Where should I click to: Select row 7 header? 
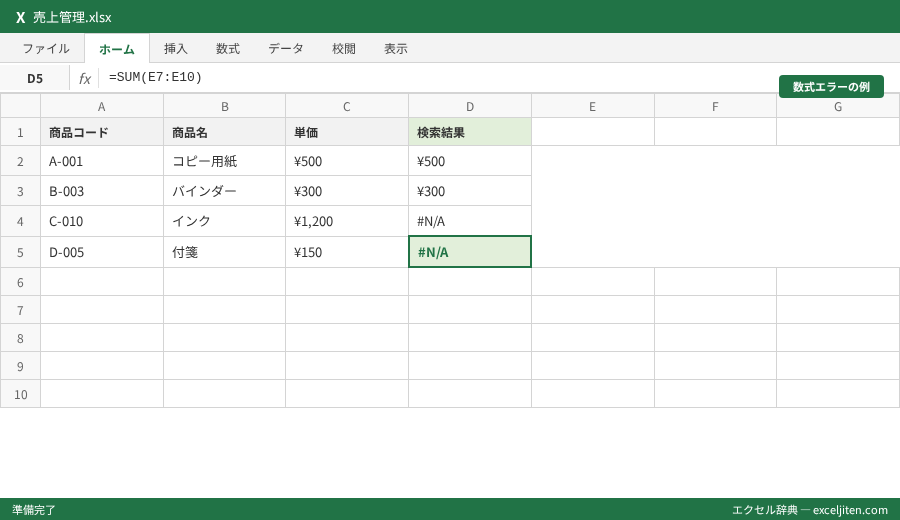(21, 310)
